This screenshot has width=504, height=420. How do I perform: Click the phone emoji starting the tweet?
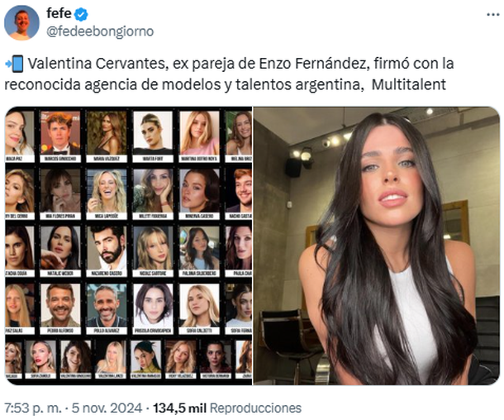[15, 64]
